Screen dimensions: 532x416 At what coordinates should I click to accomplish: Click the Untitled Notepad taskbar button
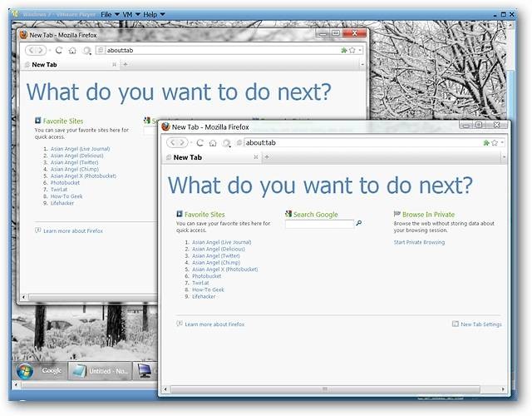100,371
